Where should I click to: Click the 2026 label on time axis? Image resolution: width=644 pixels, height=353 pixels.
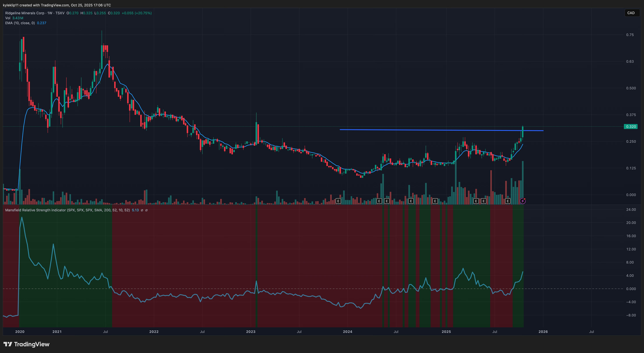pos(543,332)
